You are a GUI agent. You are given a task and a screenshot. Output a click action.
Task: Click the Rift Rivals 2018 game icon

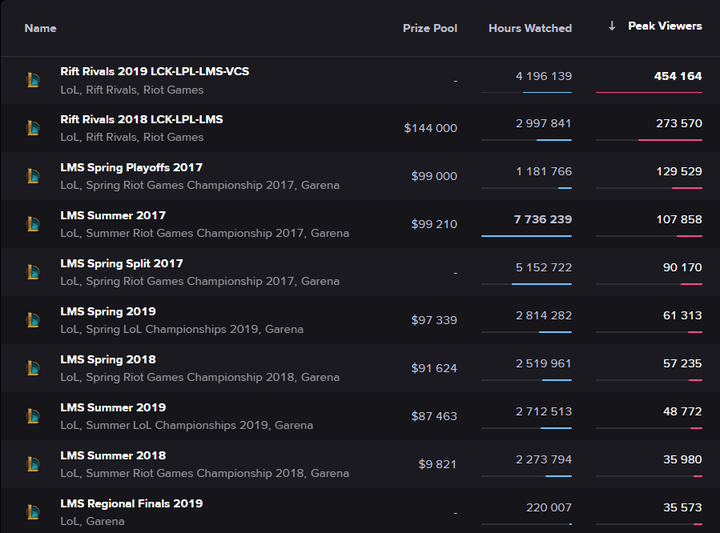pyautogui.click(x=33, y=128)
